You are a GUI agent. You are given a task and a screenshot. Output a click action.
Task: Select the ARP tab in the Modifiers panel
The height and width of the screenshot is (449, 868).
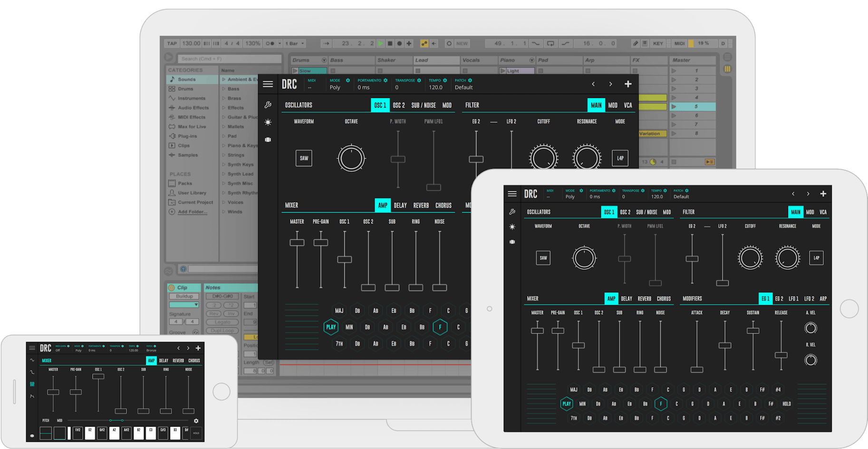pos(823,299)
